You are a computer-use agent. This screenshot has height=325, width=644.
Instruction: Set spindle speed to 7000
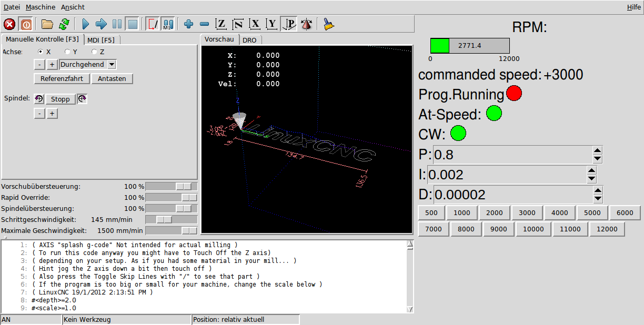(x=434, y=229)
